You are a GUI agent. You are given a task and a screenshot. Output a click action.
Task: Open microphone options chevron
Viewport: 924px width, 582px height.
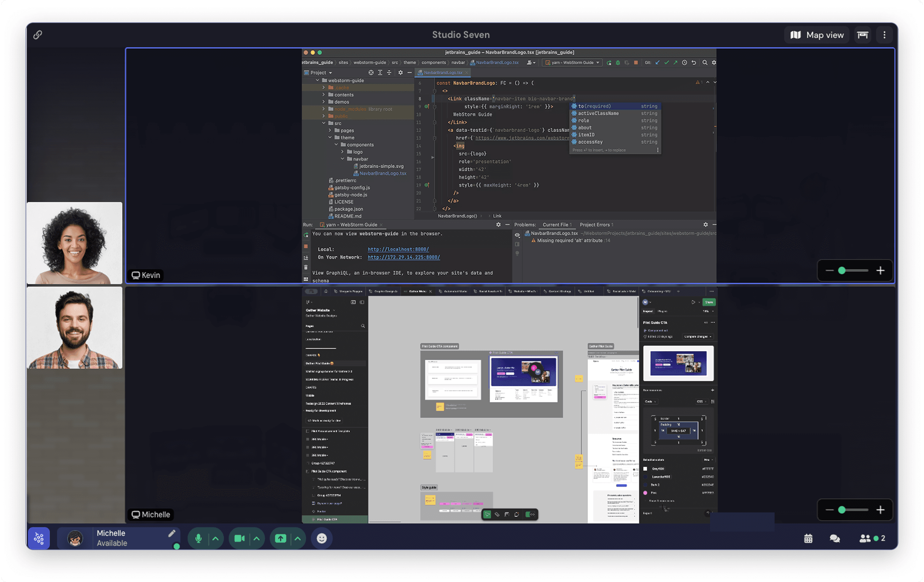click(x=216, y=538)
